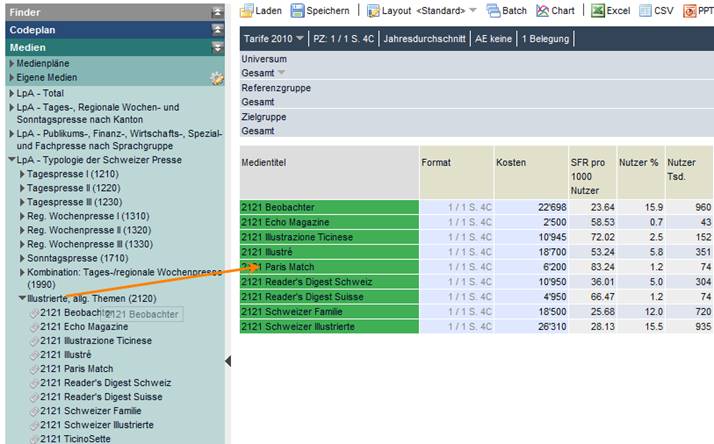
Task: Expand Tagespresse III (1230) node
Action: click(22, 202)
